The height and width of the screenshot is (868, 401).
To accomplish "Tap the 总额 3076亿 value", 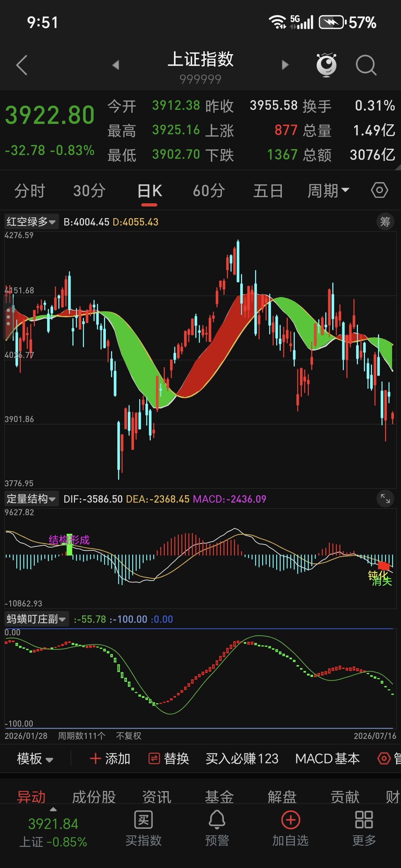I will (372, 155).
